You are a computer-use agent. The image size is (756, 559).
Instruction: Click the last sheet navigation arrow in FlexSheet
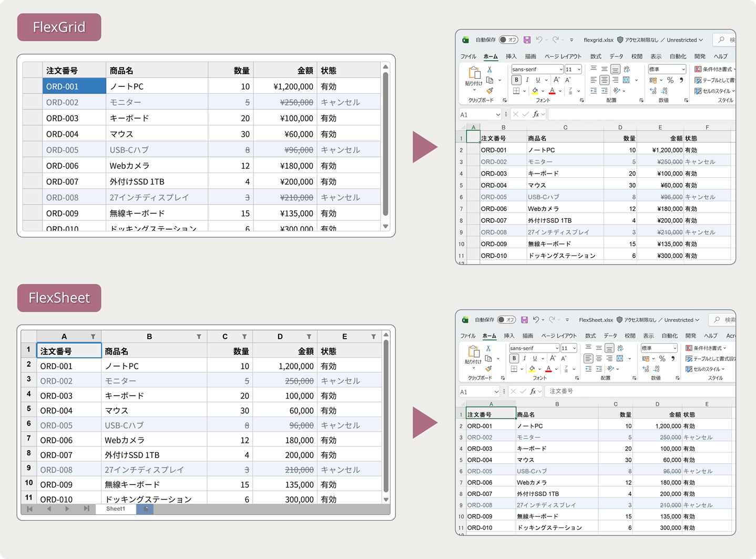point(86,509)
